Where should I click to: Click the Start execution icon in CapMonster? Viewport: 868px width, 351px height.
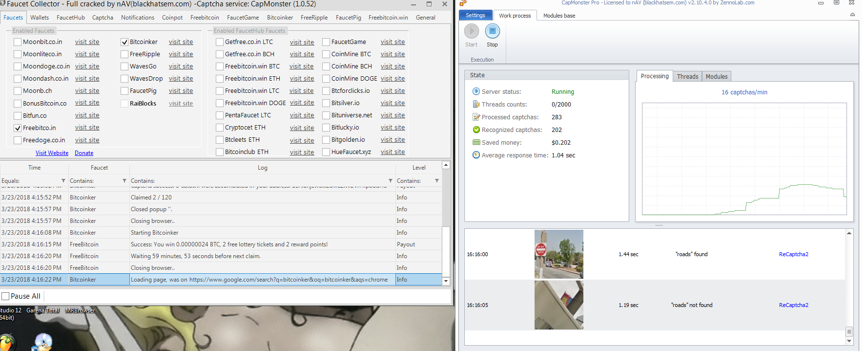click(471, 31)
